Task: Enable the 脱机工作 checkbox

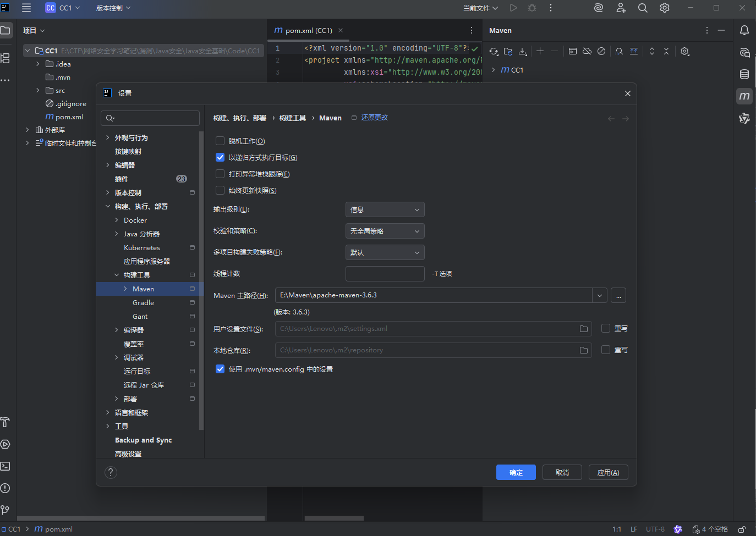Action: tap(220, 141)
